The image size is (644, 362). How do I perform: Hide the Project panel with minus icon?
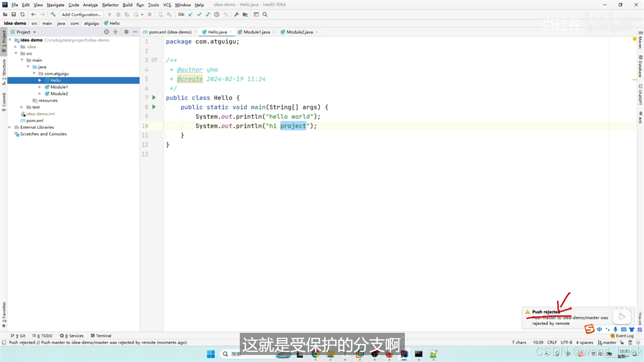(135, 32)
